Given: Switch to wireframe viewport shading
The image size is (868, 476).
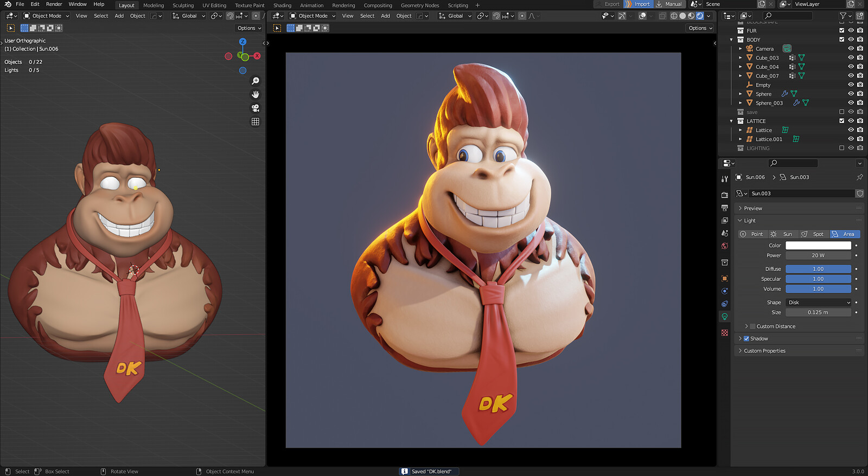Looking at the screenshot, I should [x=674, y=16].
